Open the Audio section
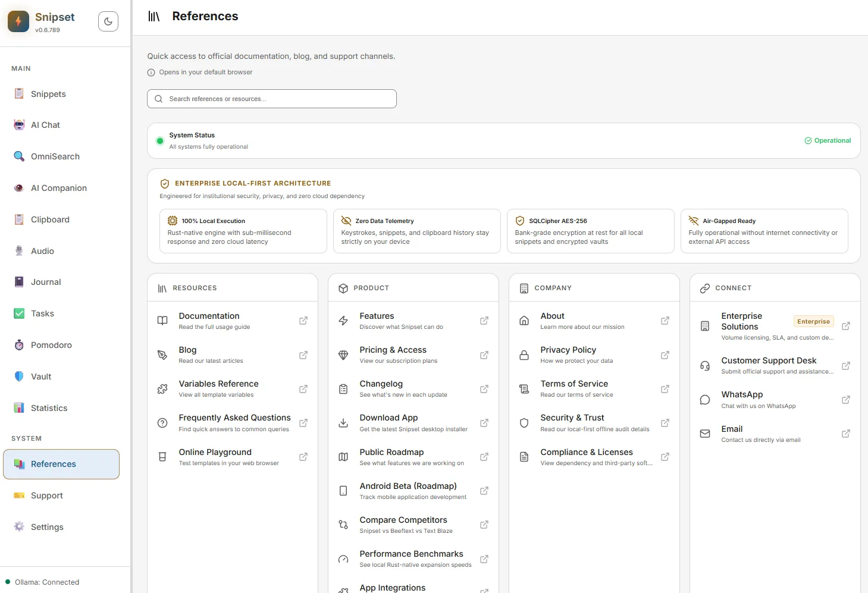This screenshot has height=593, width=868. coord(61,251)
